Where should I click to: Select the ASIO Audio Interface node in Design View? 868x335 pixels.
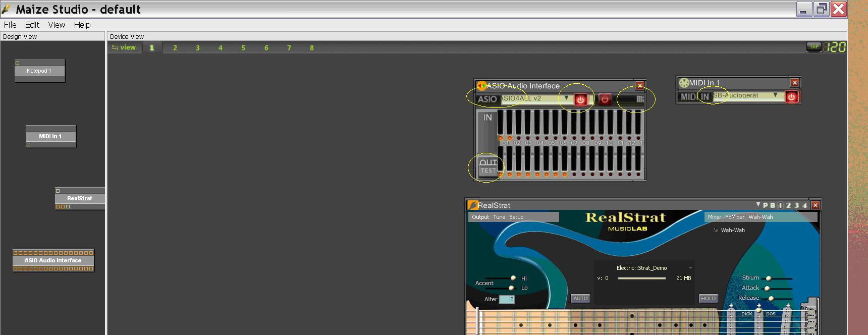(x=53, y=260)
